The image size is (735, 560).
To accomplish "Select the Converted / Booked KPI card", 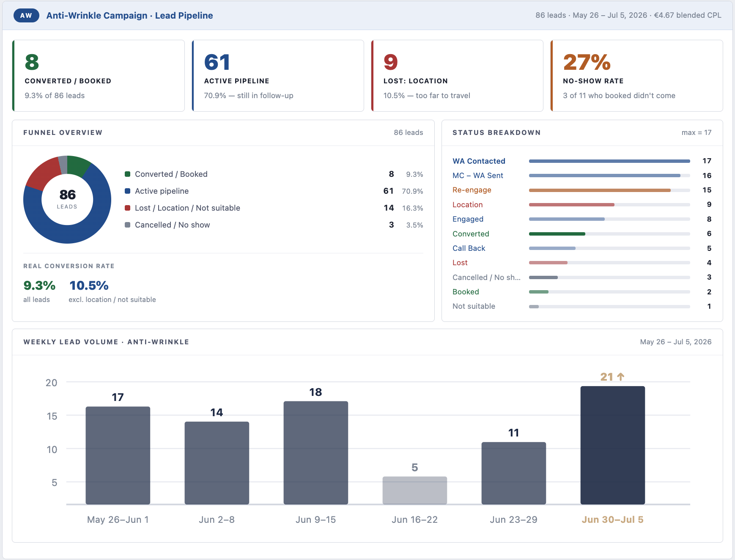I will pos(99,76).
